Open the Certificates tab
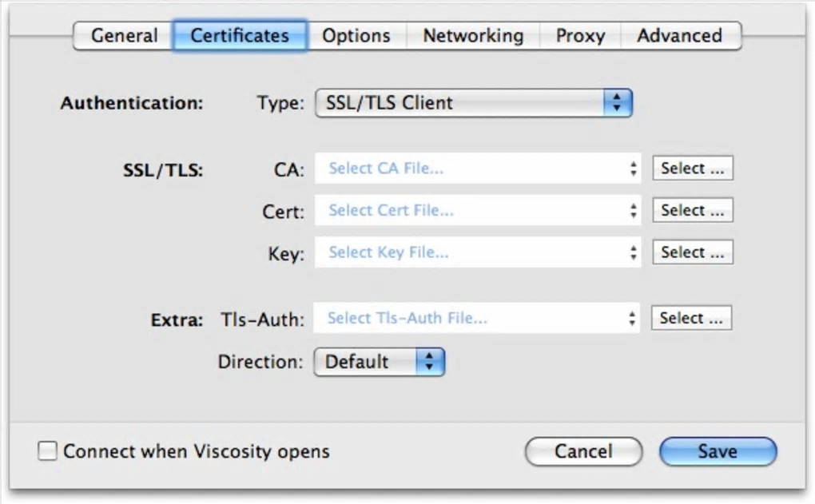This screenshot has width=815, height=504. 240,36
